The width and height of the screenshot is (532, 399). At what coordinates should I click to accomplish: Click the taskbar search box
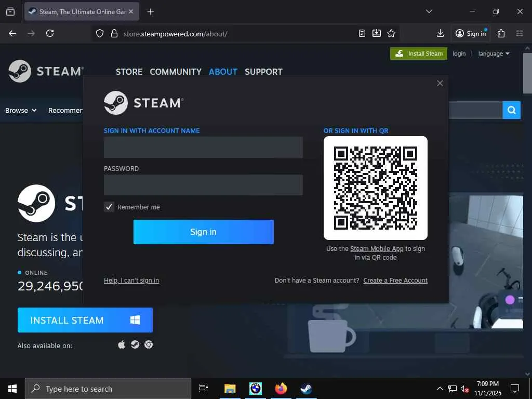click(108, 389)
